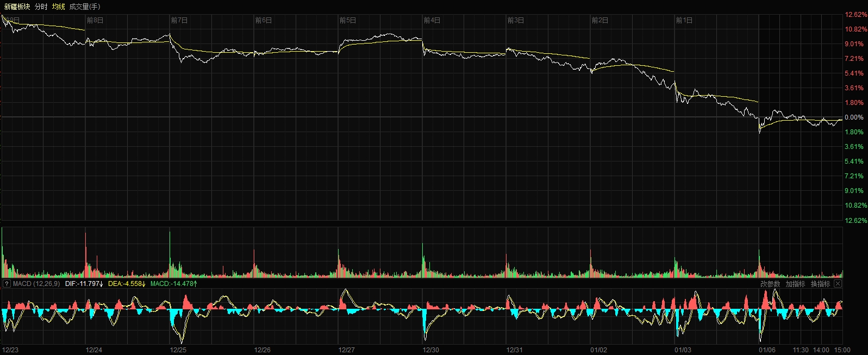The width and height of the screenshot is (868, 355).
Task: Click the green 5.41% axis label
Action: [854, 161]
